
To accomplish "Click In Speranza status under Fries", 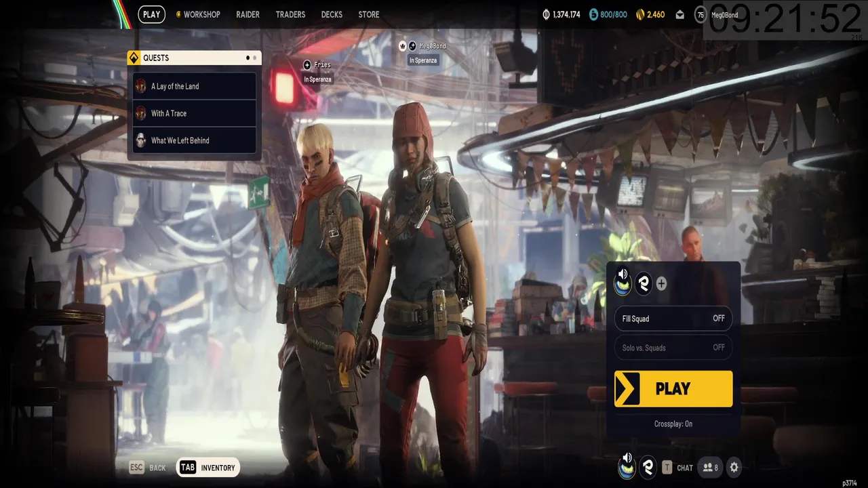I will pyautogui.click(x=318, y=79).
